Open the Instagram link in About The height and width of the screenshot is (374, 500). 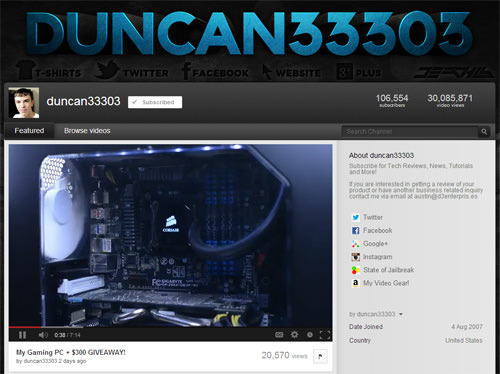[377, 257]
